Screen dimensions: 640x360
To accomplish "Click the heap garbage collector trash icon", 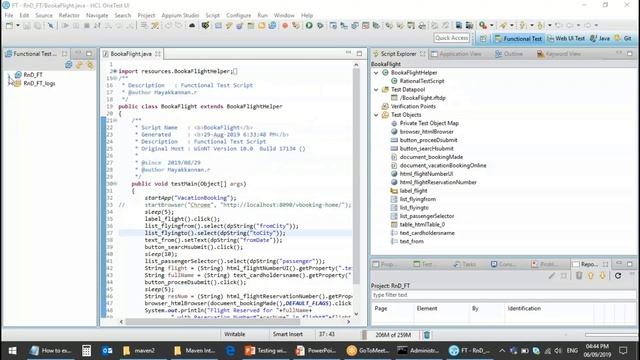I will pos(427,335).
